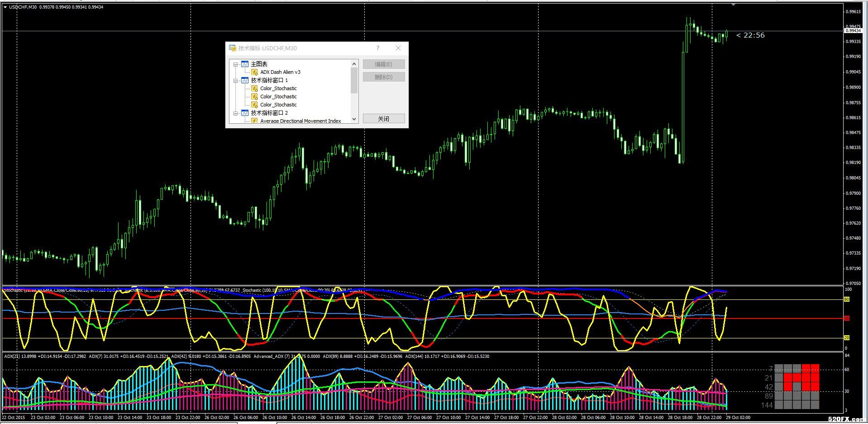Click the '144' row label in ADX dashboard

(767, 405)
